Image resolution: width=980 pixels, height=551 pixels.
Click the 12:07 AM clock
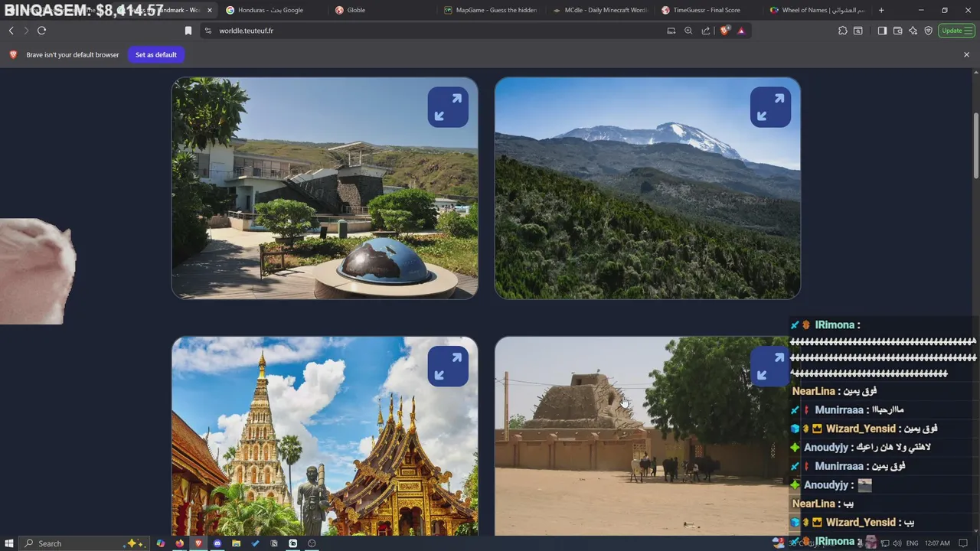pyautogui.click(x=937, y=543)
